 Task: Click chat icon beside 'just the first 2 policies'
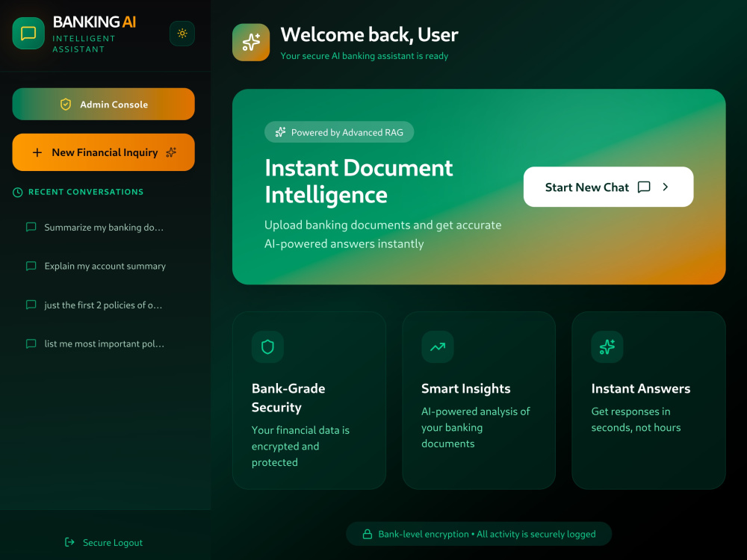click(31, 305)
